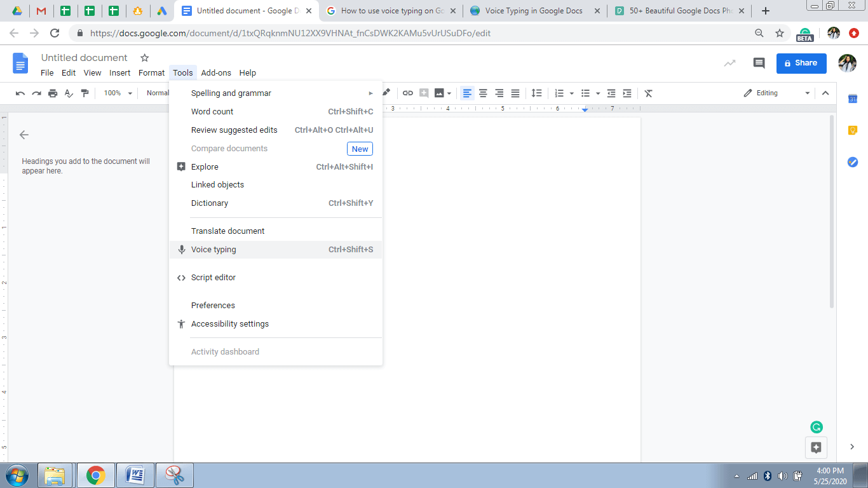
Task: Clear formatting using the toolbar icon
Action: tap(648, 93)
